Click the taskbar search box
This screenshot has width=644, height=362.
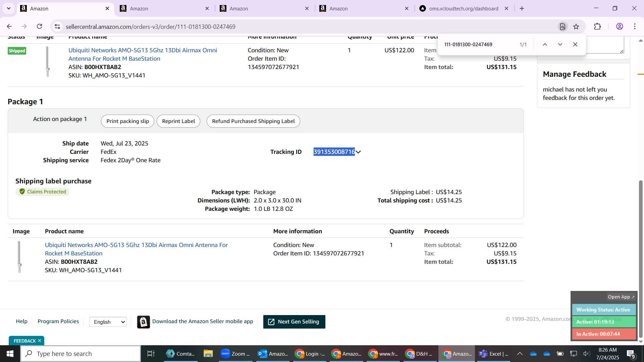[x=80, y=354]
